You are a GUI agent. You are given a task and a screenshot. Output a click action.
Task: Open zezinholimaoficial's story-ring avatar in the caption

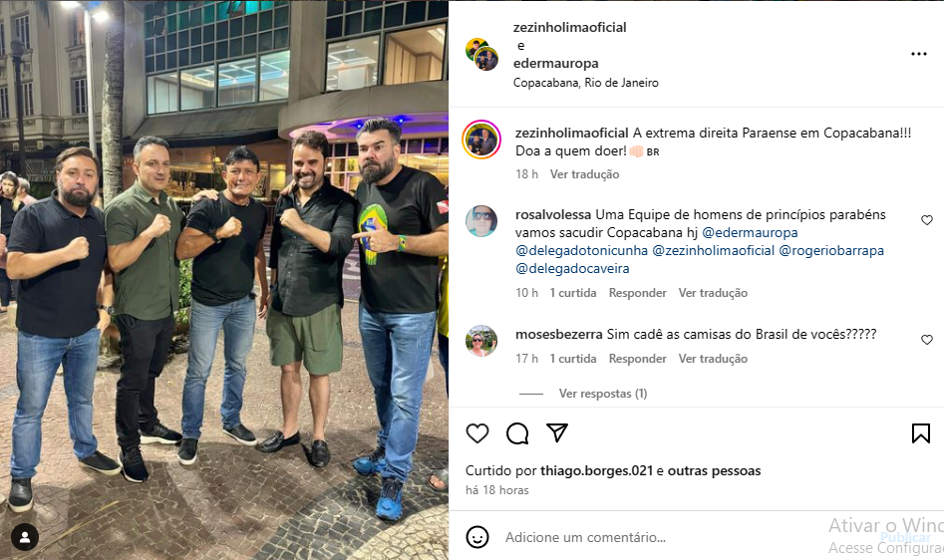coord(481,140)
